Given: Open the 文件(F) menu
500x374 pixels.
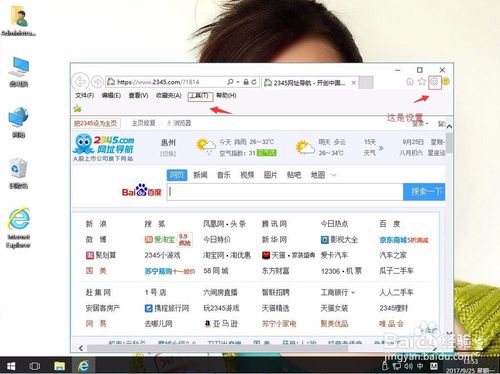Looking at the screenshot, I should (x=84, y=96).
